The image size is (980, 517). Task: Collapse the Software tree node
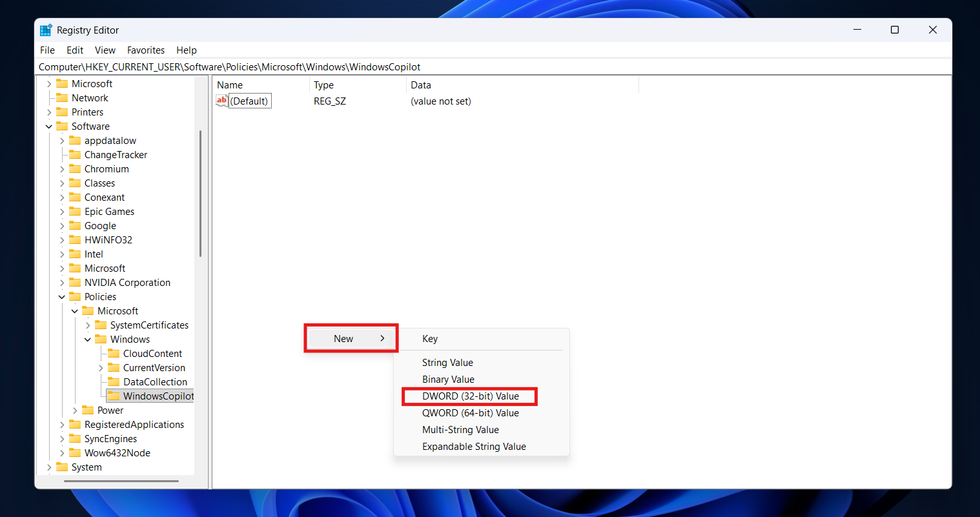[x=49, y=127]
